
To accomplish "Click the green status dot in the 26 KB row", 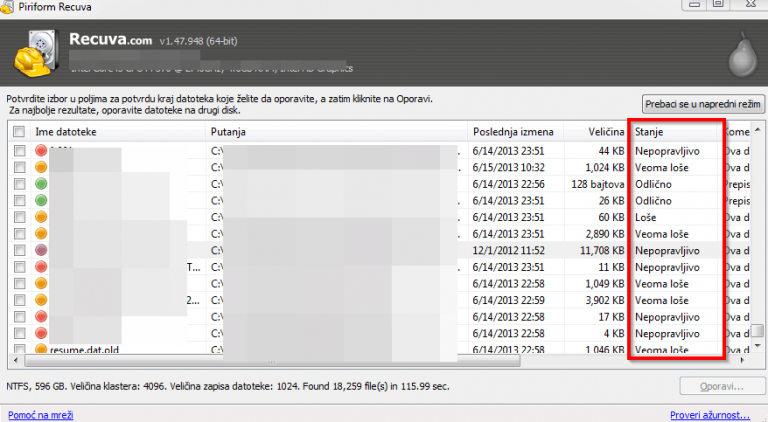I will coord(41,201).
